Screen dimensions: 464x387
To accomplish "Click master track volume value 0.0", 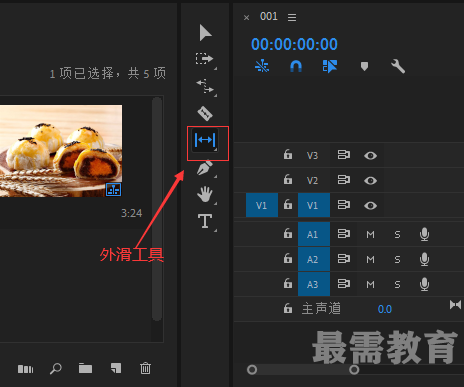I will [x=385, y=309].
